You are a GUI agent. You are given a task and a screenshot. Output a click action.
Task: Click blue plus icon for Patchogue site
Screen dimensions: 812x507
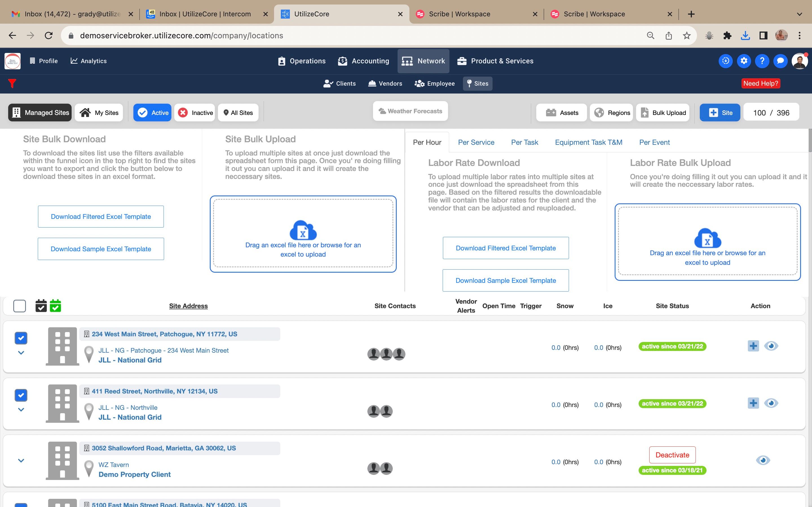tap(753, 346)
